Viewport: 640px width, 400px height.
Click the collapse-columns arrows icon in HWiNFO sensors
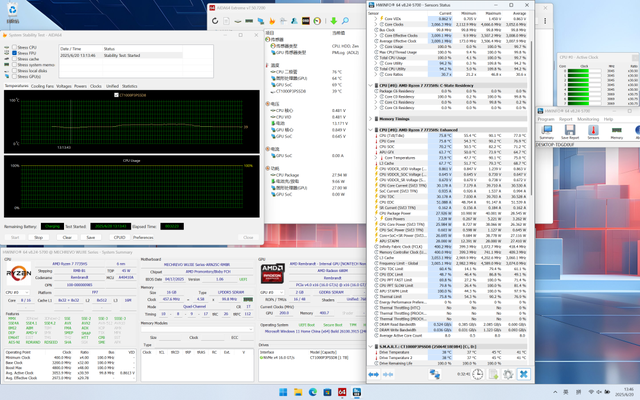388,374
